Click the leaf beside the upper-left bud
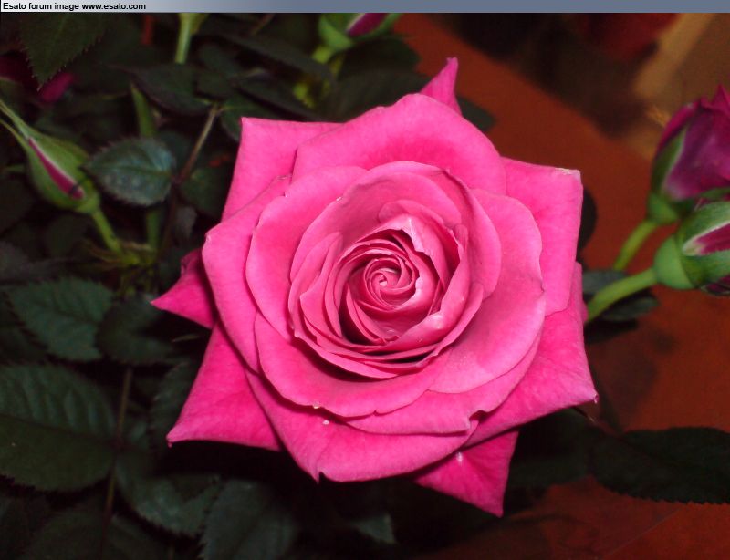 (x=132, y=171)
